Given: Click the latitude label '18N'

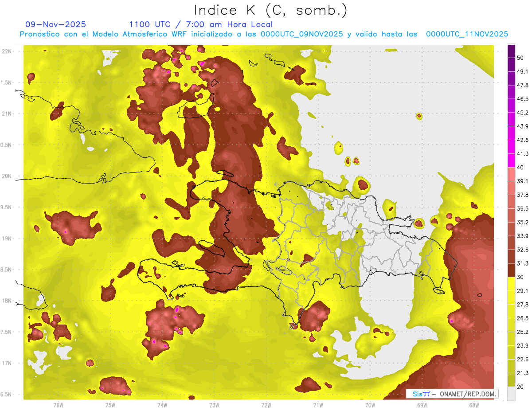Looking at the screenshot, I should 7,301.
